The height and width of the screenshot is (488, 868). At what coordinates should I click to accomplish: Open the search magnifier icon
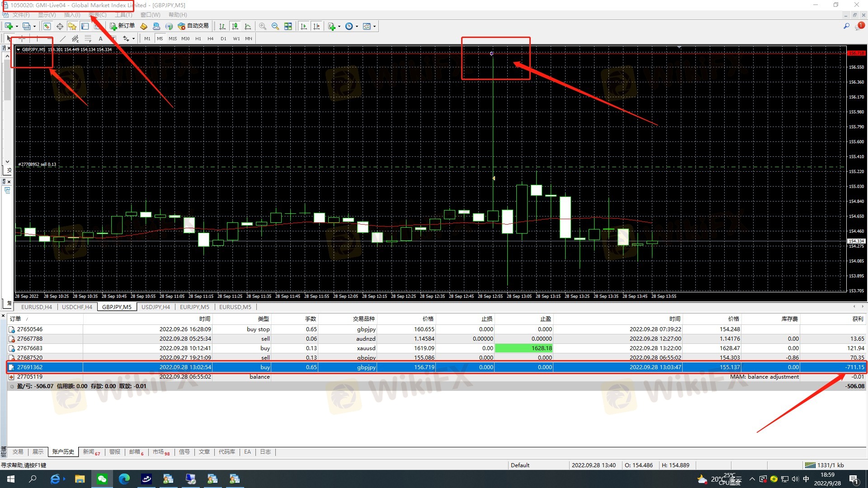click(846, 26)
